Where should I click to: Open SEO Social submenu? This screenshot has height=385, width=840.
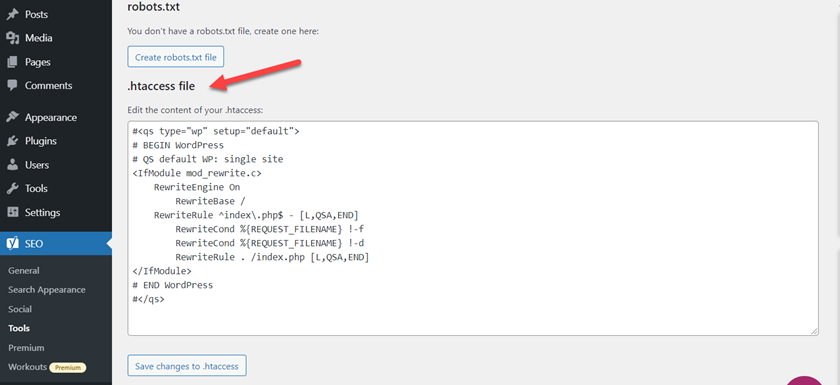click(20, 309)
